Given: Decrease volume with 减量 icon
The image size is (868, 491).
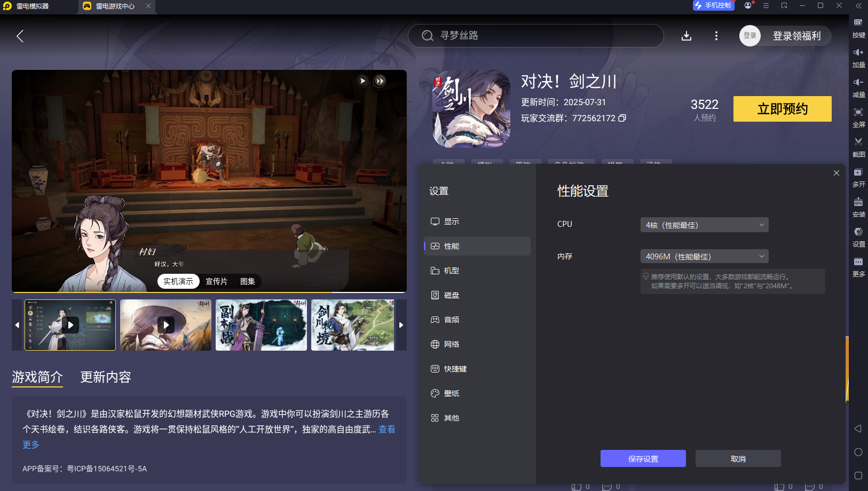Looking at the screenshot, I should pos(858,88).
